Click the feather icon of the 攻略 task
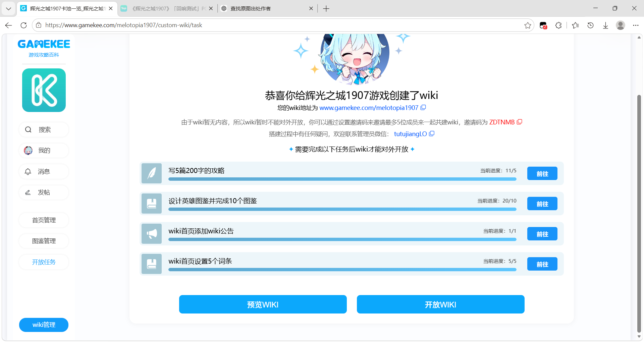Screen dimensions: 644x342 pos(152,173)
